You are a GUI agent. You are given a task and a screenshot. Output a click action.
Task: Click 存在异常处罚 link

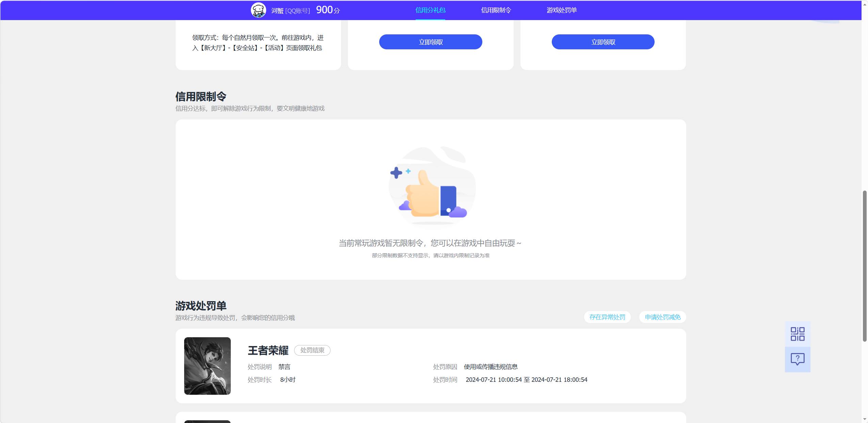607,317
